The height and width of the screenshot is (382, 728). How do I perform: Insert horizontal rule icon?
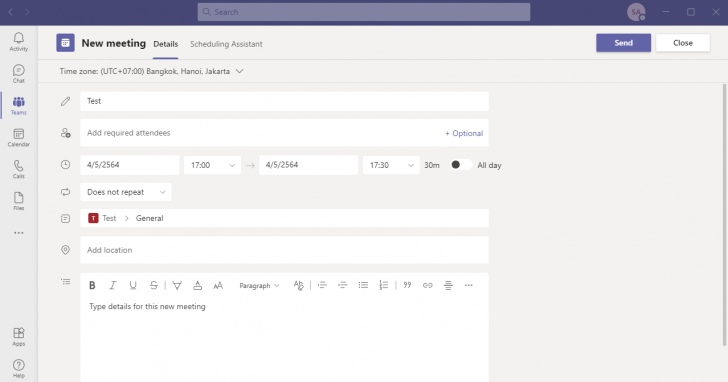point(448,285)
